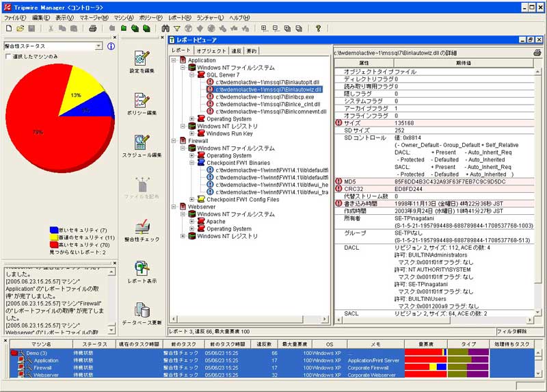
Task: Click the Save disk toolbar icon
Action: click(x=31, y=28)
